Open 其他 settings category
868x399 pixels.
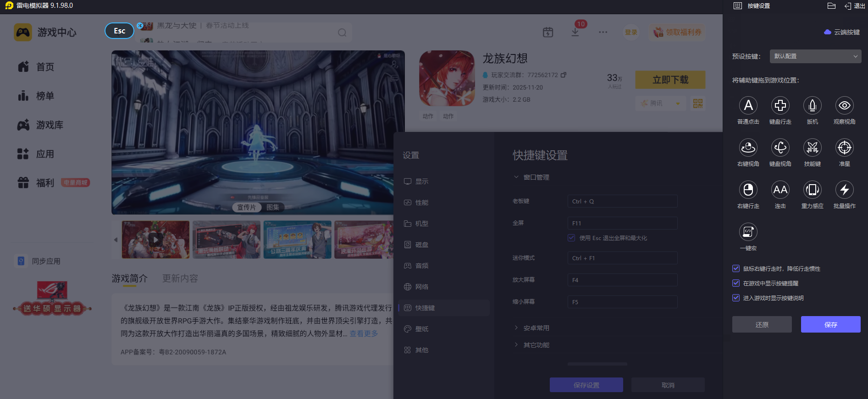(x=444, y=350)
